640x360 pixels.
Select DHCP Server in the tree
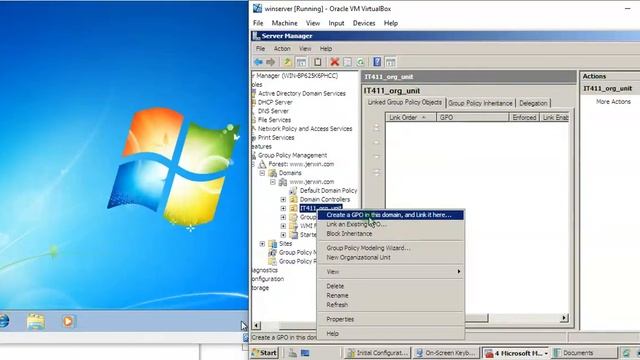275,102
